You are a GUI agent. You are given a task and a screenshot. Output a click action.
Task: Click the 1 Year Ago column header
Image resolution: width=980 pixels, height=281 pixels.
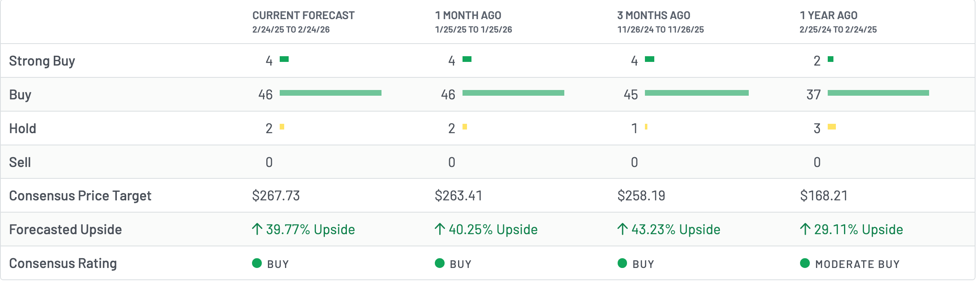click(x=829, y=15)
